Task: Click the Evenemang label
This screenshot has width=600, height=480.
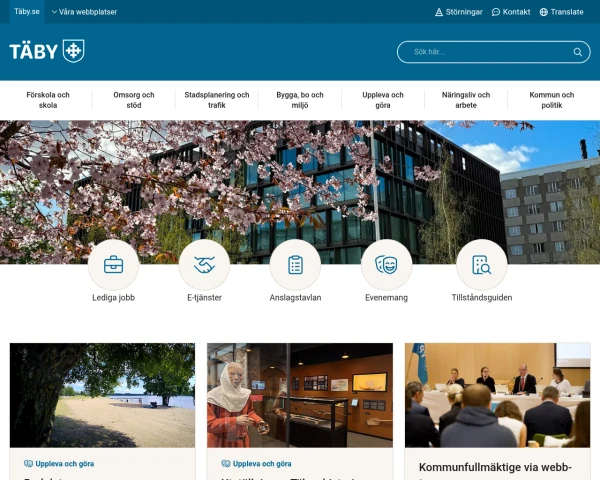Action: tap(386, 297)
